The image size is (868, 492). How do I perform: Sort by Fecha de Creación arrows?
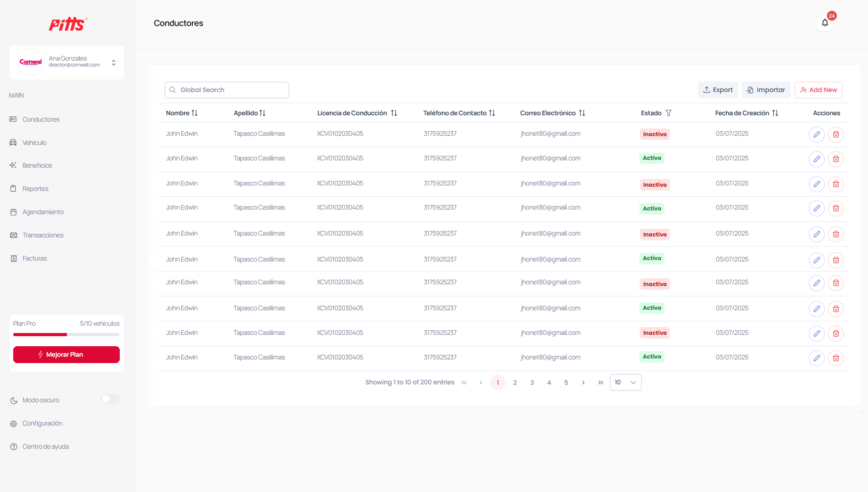775,113
